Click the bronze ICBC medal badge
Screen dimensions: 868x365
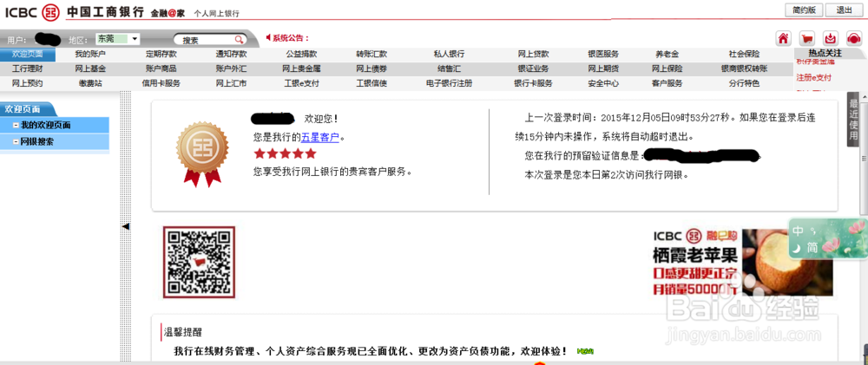coord(202,153)
